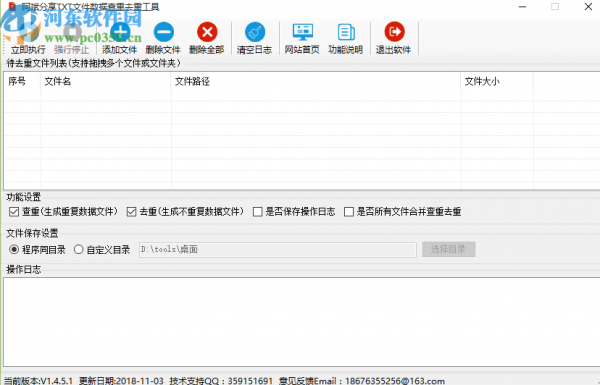
Task: Click the 当前版本:V1.4.5.1 status text
Action: point(38,381)
